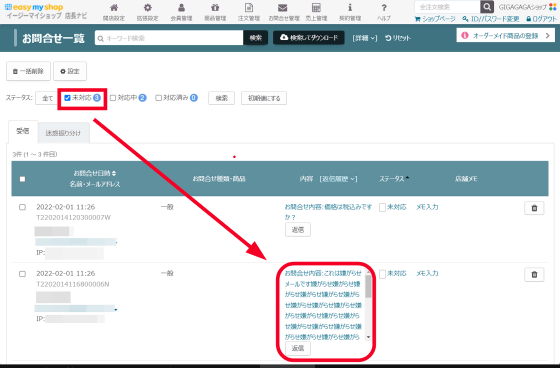Open the お問合せ管理 envelope icon
Viewport: 560px width, 368px height.
(x=282, y=8)
